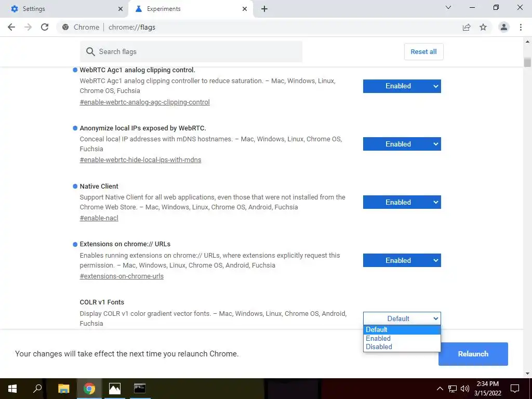Click 'WebRTC Agc1 analog clipping control.' title
The image size is (532, 399).
tap(137, 70)
